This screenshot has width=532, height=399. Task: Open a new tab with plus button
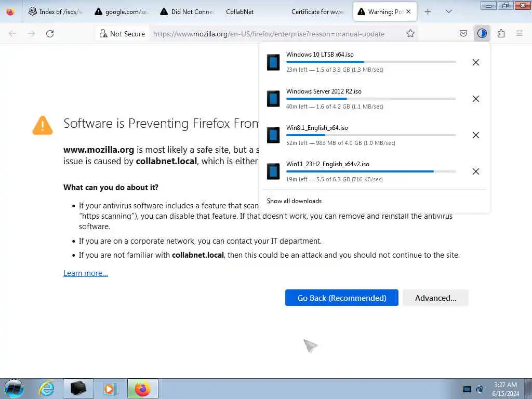coord(428,11)
